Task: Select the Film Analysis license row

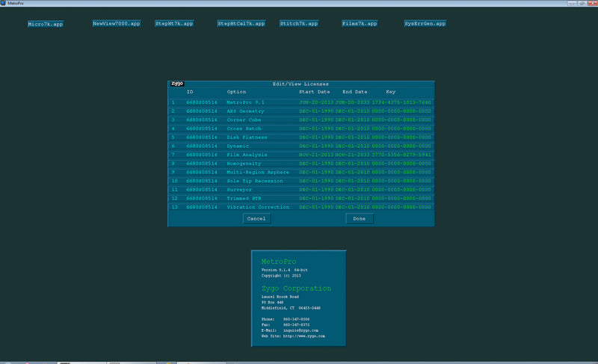Action: (246, 155)
